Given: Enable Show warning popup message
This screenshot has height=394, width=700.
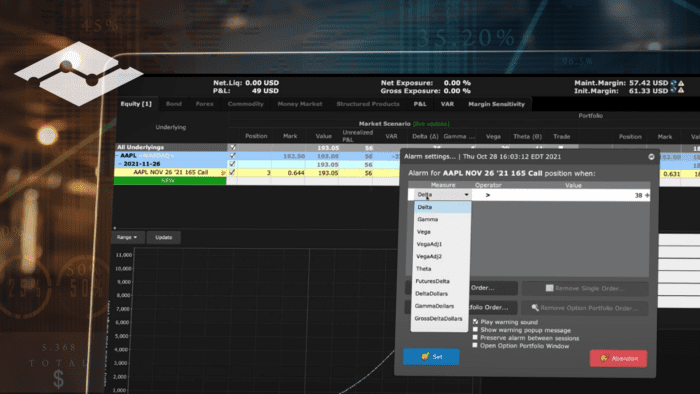Looking at the screenshot, I should [475, 330].
